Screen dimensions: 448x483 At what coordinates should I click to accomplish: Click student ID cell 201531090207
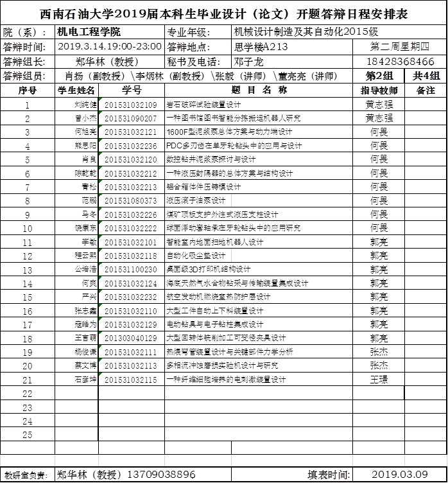(x=131, y=119)
